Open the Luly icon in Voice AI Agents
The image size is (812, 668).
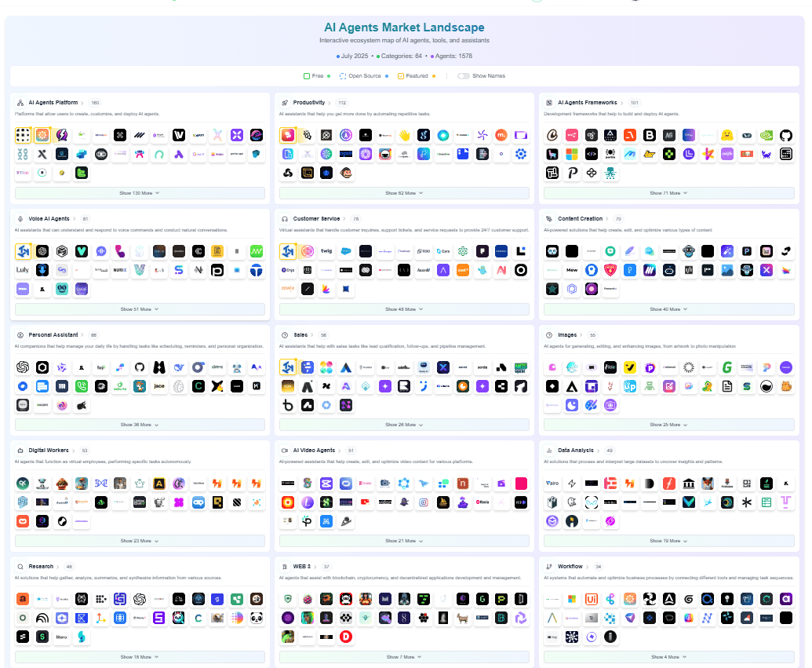click(23, 270)
